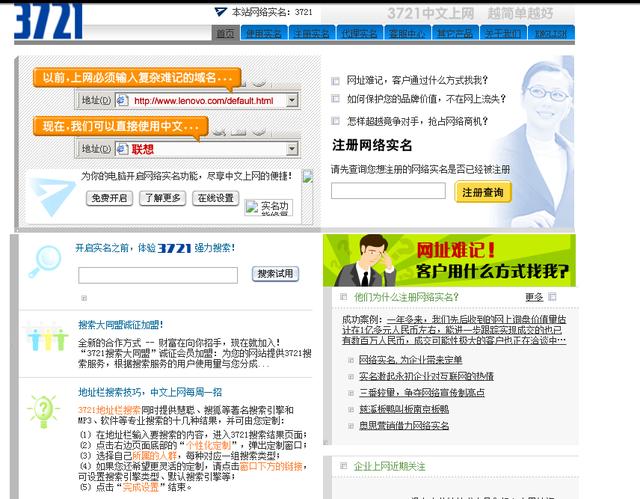Check the box for 如何保护您的品牌价值
The image size is (640, 499).
335,99
